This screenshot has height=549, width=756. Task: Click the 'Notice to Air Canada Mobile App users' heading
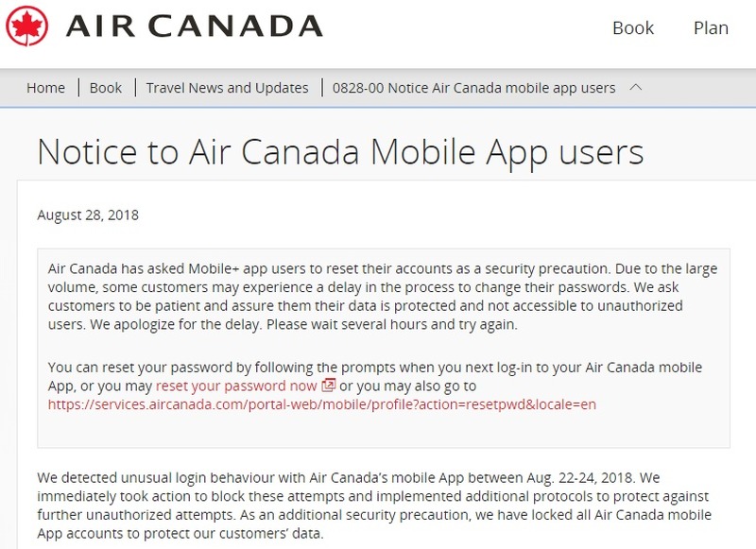pyautogui.click(x=340, y=151)
